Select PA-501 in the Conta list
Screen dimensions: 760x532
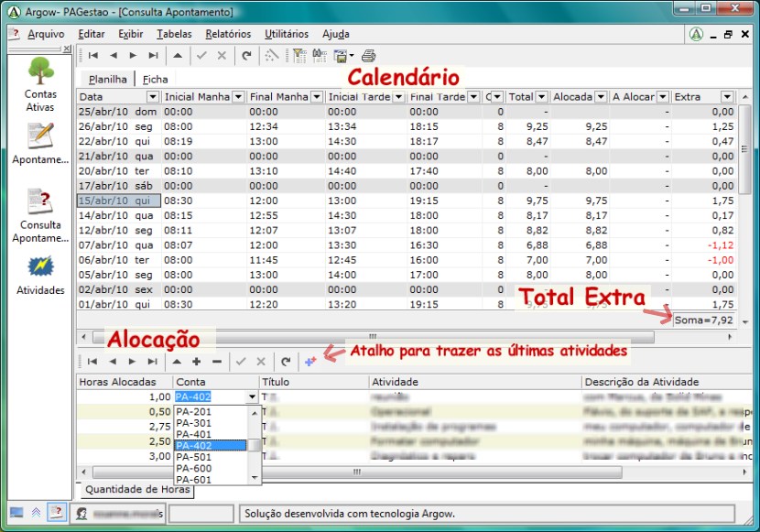[x=211, y=457]
